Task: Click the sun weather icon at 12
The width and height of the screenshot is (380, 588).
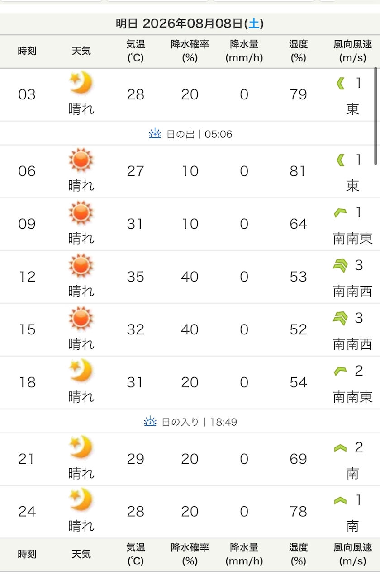Action: tap(81, 265)
